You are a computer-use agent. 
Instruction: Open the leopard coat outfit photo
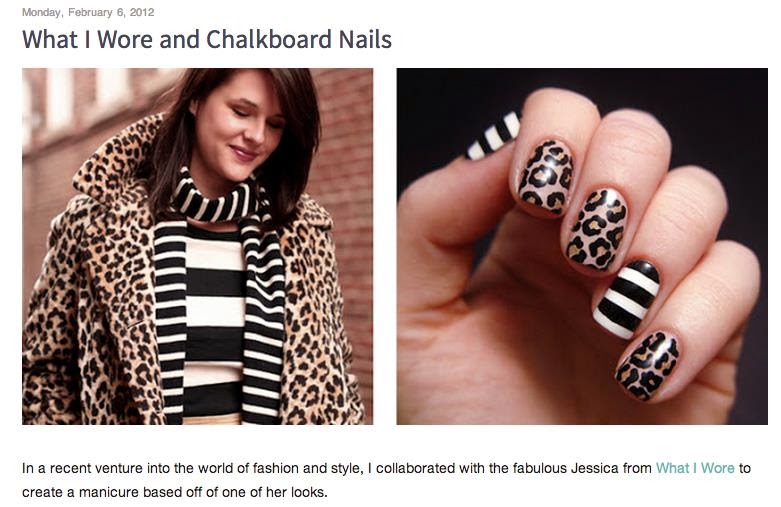(197, 246)
